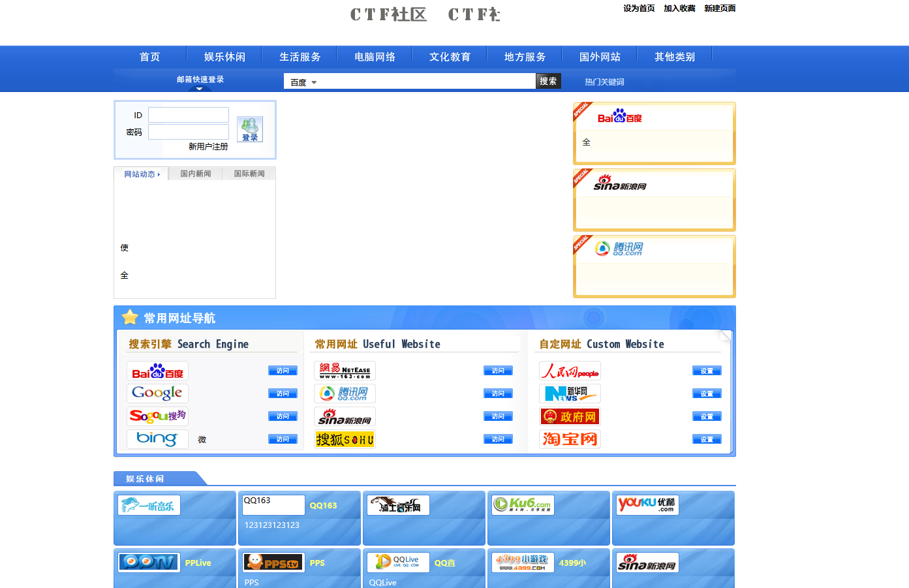Open the 首页 nav menu item
The image size is (909, 588).
[x=149, y=57]
